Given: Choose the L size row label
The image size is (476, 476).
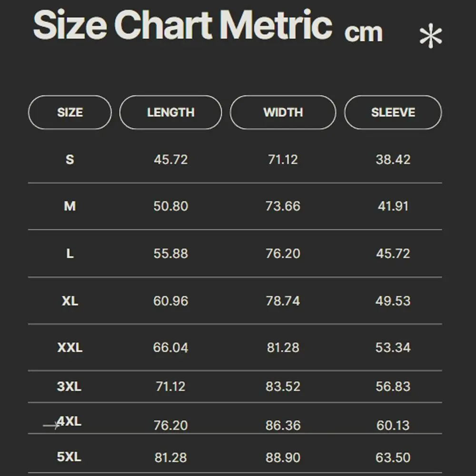Looking at the screenshot, I should [x=70, y=253].
